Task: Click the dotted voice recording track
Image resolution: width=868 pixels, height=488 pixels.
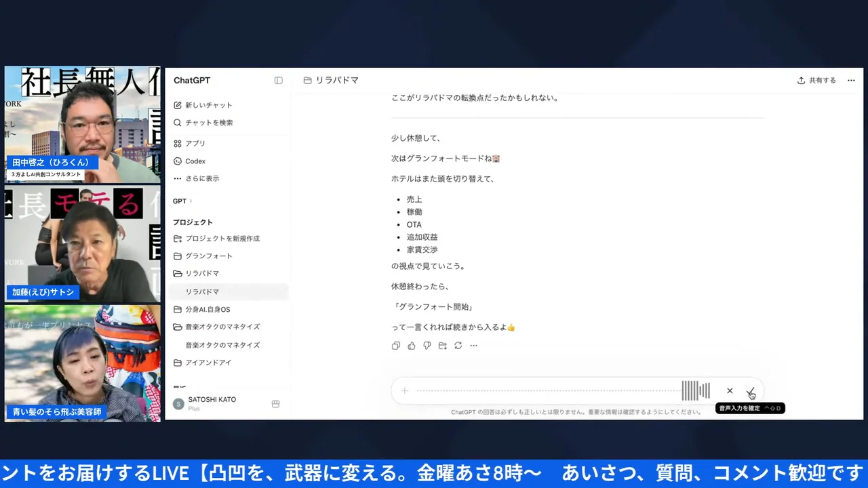Action: coord(549,390)
